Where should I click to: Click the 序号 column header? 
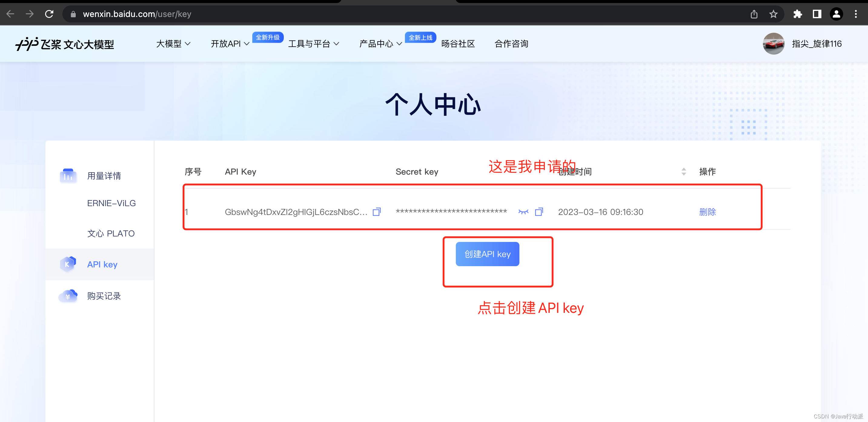pos(193,172)
